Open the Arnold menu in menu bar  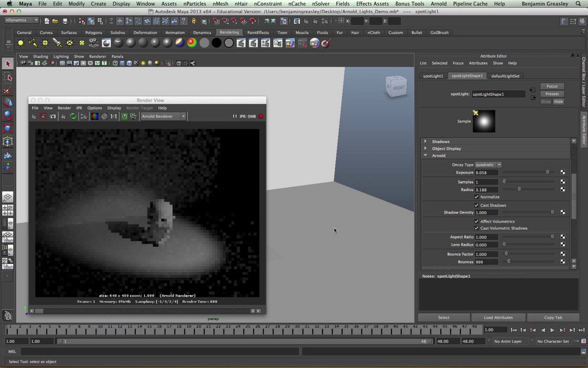pos(439,4)
